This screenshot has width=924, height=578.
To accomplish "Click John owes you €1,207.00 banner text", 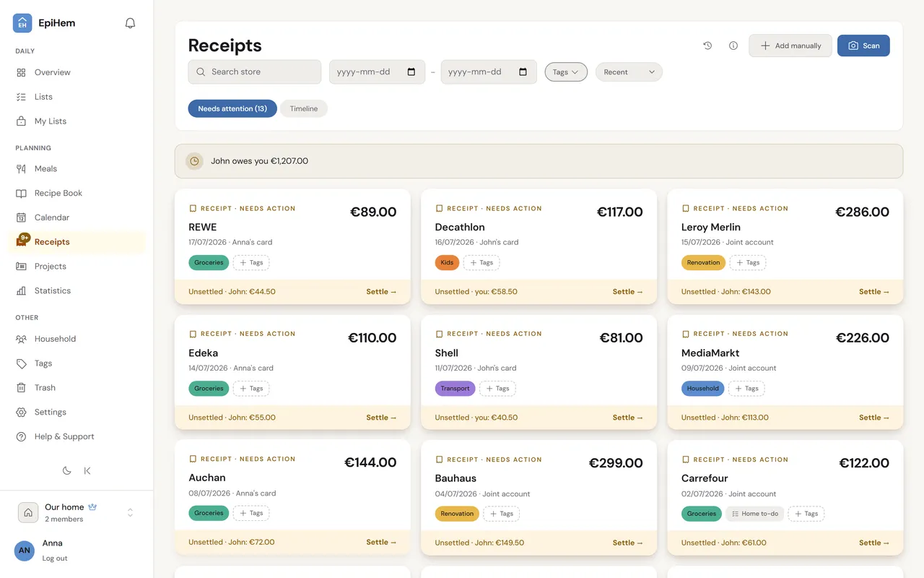I will pyautogui.click(x=259, y=161).
